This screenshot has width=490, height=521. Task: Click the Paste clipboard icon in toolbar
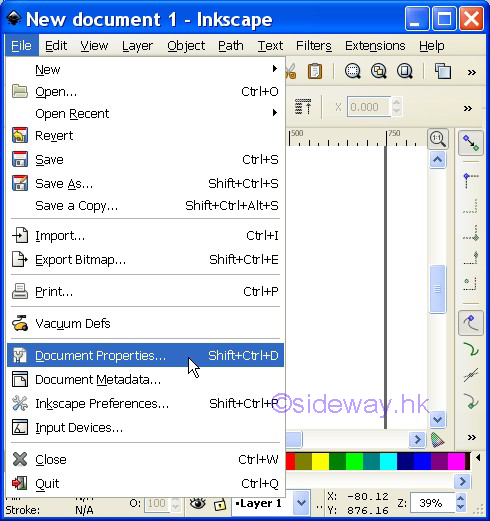pyautogui.click(x=315, y=71)
